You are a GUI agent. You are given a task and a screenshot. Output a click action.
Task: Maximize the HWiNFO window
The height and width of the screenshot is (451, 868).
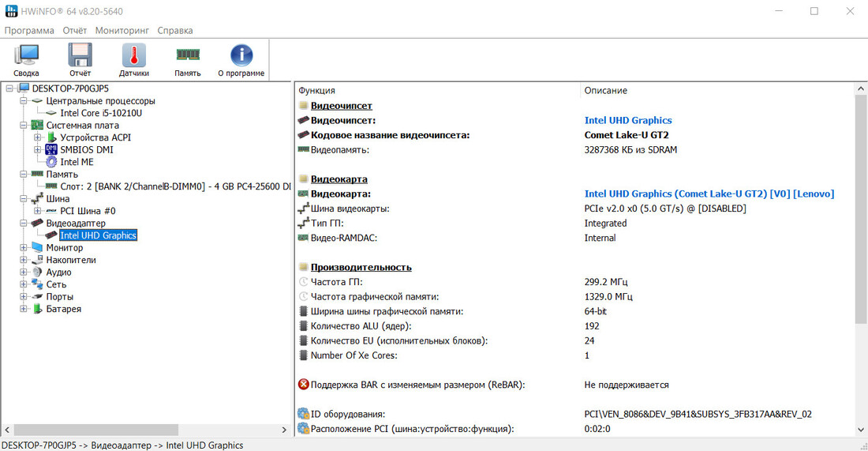(x=814, y=11)
